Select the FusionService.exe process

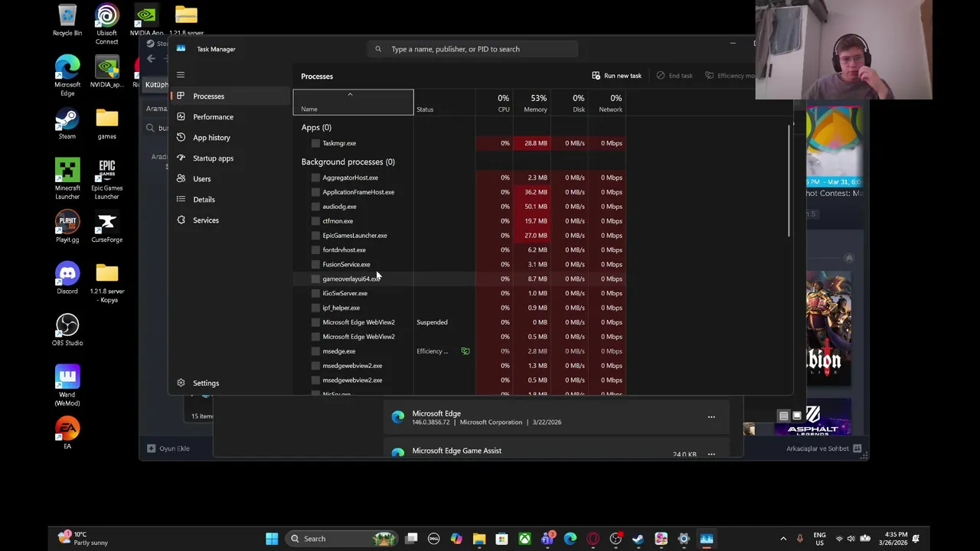pyautogui.click(x=459, y=265)
